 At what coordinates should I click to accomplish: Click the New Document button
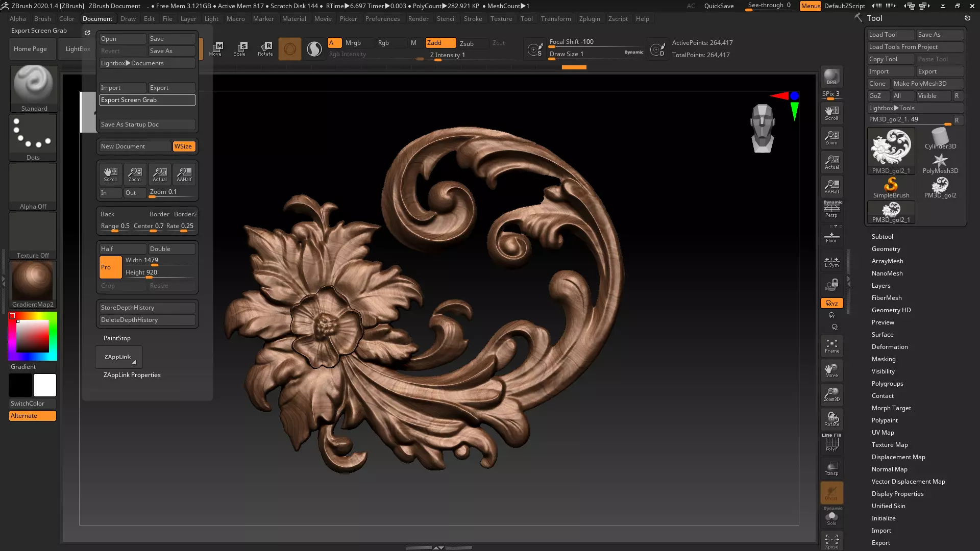click(135, 146)
